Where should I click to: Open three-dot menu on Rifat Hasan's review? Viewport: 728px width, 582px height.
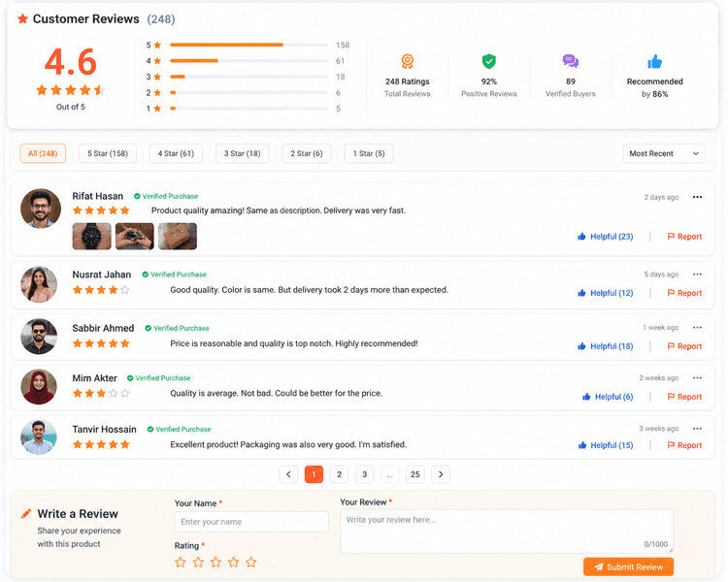pos(697,197)
